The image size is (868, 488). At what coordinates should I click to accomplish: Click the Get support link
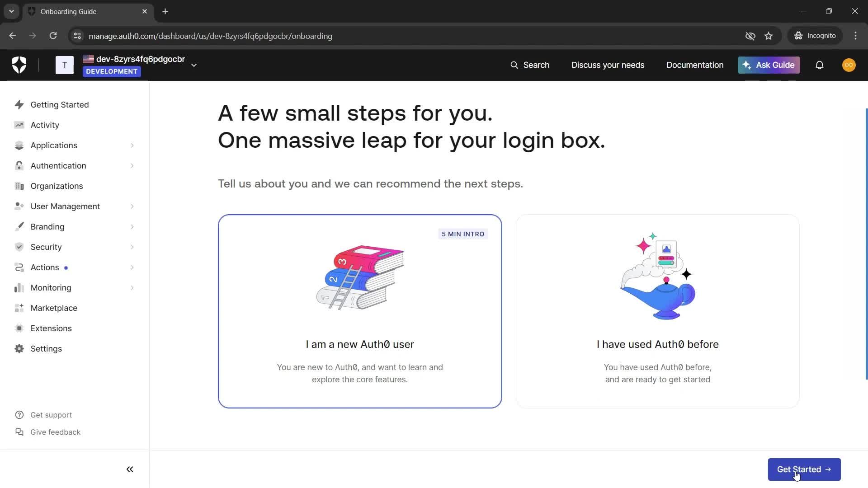click(51, 415)
